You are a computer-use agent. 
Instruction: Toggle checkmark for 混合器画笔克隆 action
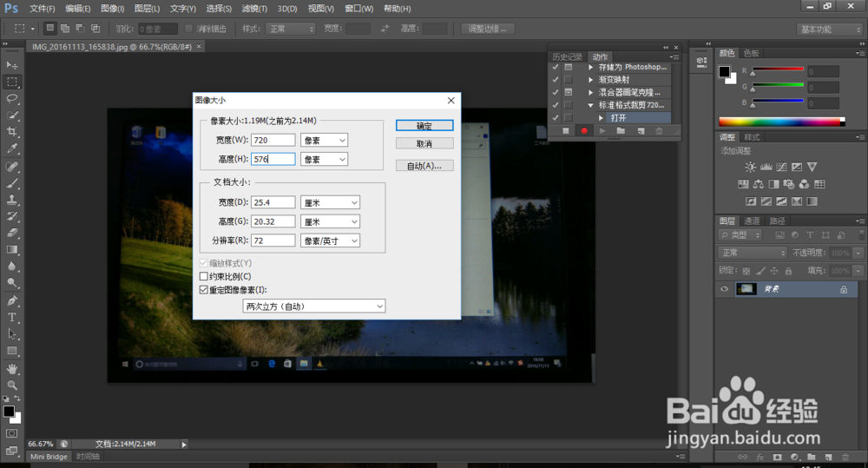pyautogui.click(x=556, y=93)
